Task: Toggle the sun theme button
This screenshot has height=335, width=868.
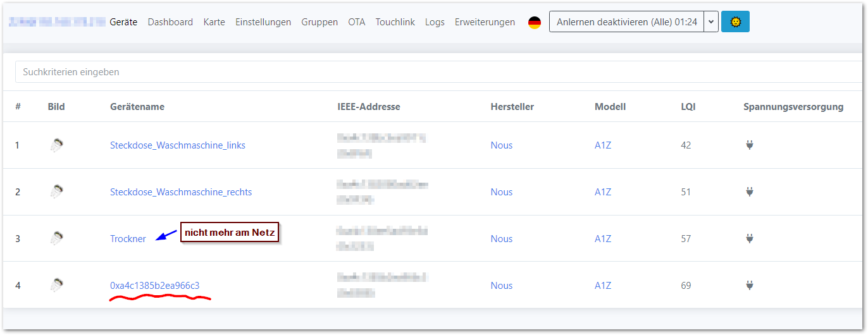Action: [735, 22]
